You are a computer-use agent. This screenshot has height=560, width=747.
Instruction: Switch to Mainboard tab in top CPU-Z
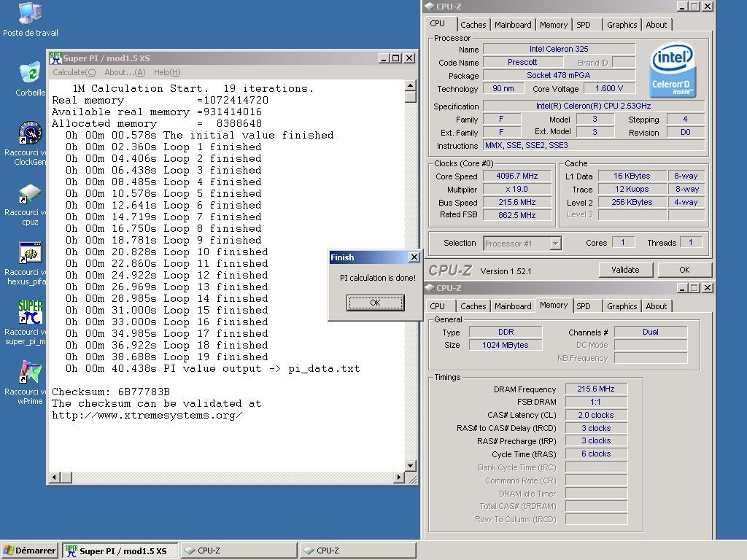coord(513,25)
